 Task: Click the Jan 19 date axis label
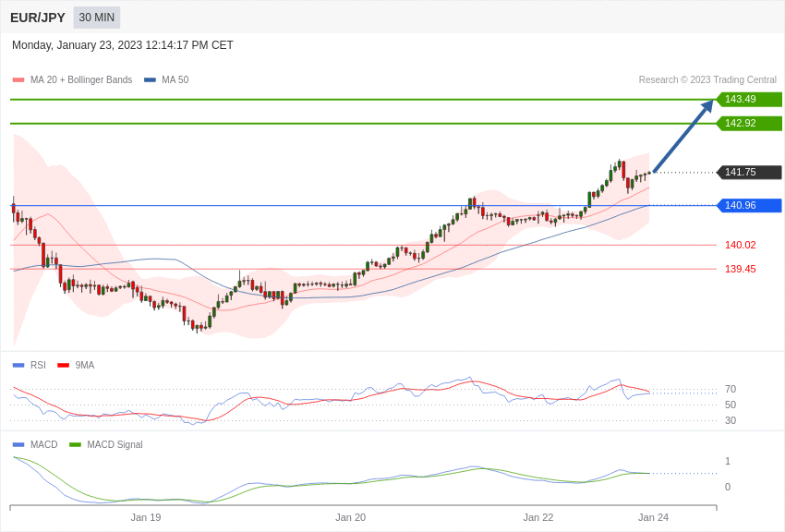click(x=146, y=517)
